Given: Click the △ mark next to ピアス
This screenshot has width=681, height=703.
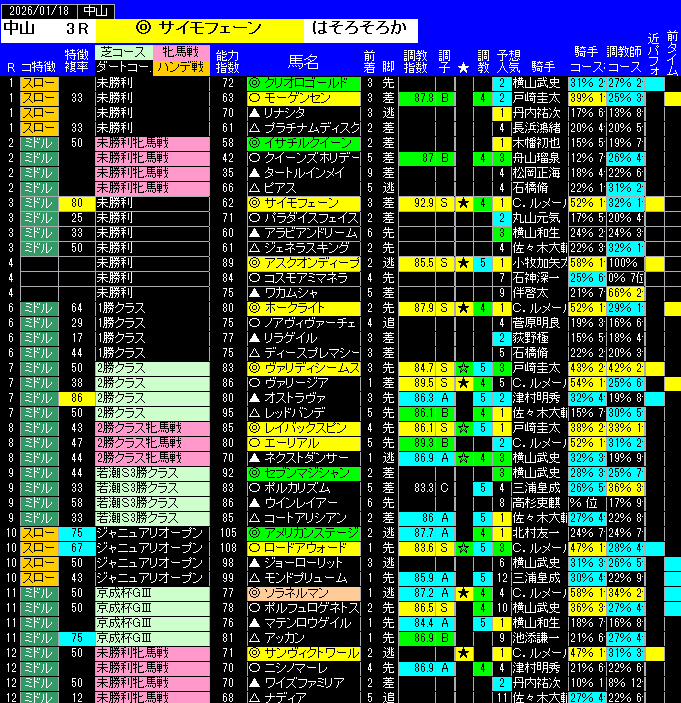Looking at the screenshot, I should [254, 188].
